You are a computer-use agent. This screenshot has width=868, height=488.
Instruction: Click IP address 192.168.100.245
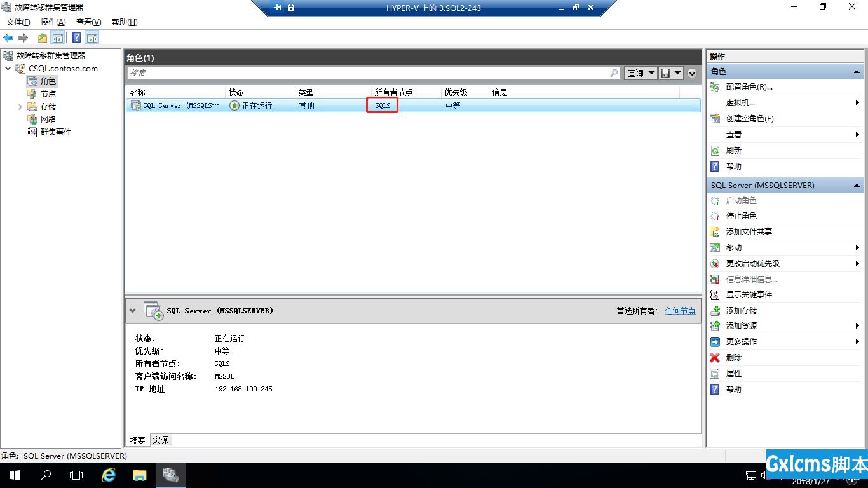click(243, 389)
